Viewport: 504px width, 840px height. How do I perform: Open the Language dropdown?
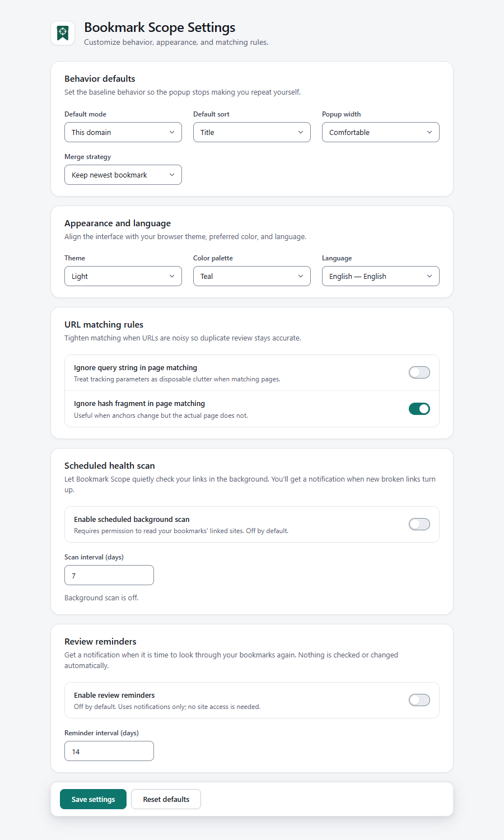point(381,276)
